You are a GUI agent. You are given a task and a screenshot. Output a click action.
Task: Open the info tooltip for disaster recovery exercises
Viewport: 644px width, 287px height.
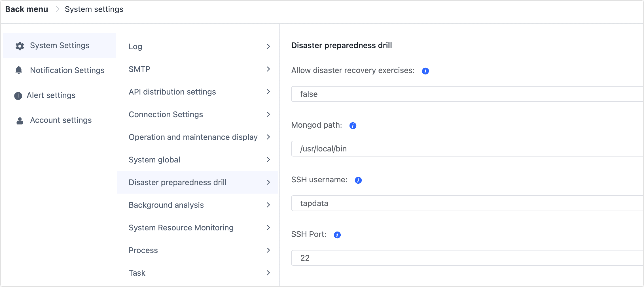[425, 71]
